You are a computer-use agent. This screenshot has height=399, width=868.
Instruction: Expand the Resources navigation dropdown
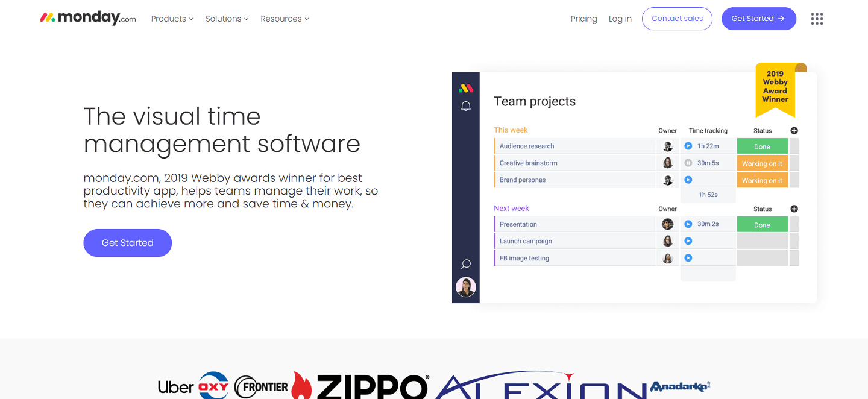click(x=284, y=19)
